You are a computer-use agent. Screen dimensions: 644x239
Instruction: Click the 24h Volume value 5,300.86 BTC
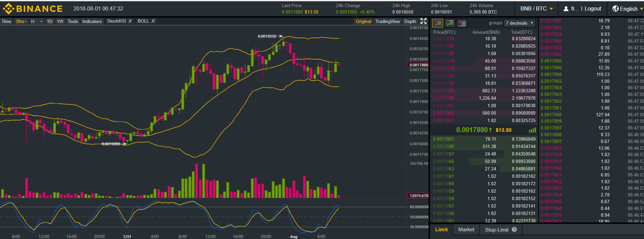pos(483,12)
